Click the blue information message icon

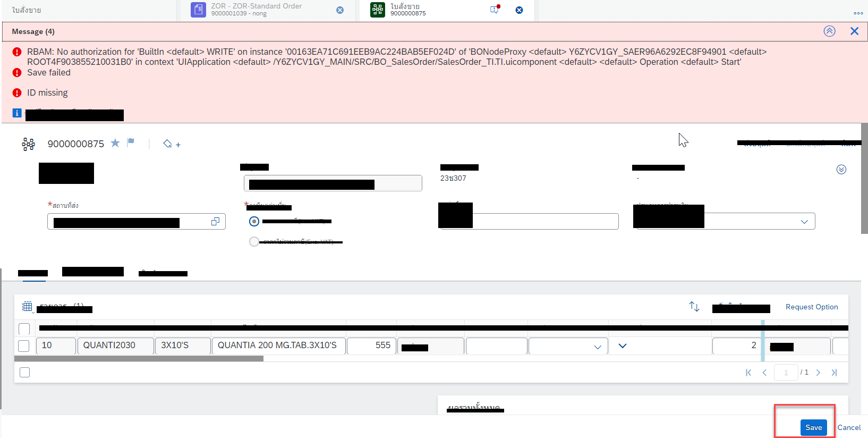pyautogui.click(x=17, y=113)
